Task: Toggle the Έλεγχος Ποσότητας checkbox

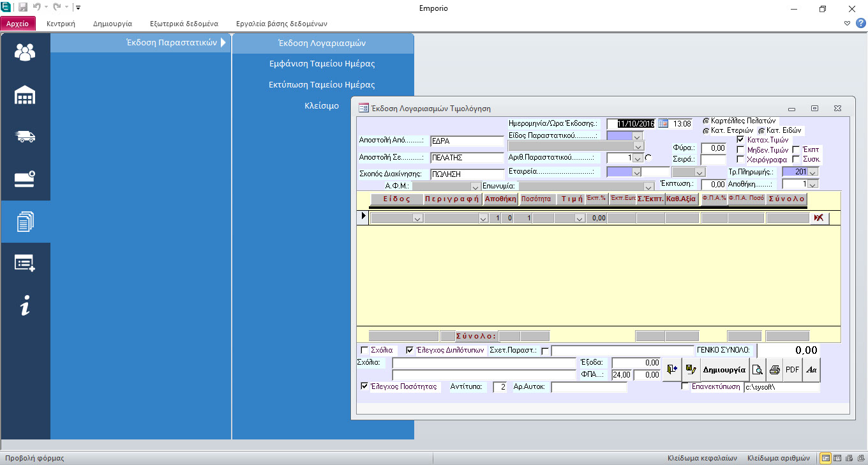Action: pyautogui.click(x=364, y=386)
